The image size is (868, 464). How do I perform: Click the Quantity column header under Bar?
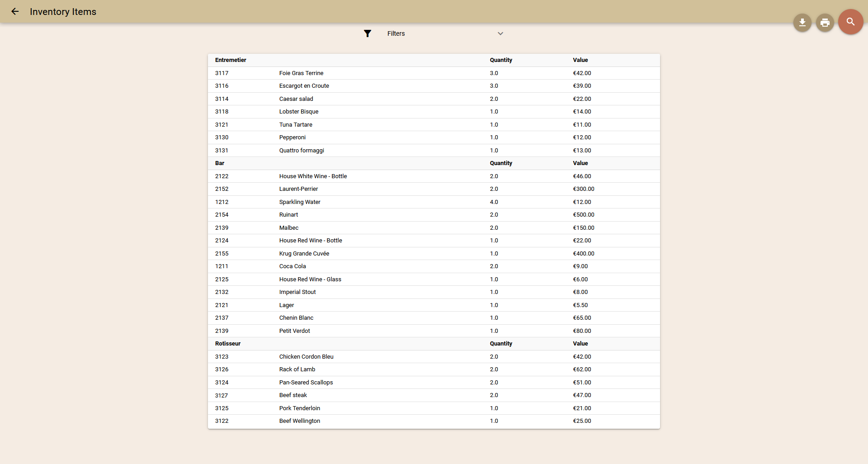[x=501, y=163]
